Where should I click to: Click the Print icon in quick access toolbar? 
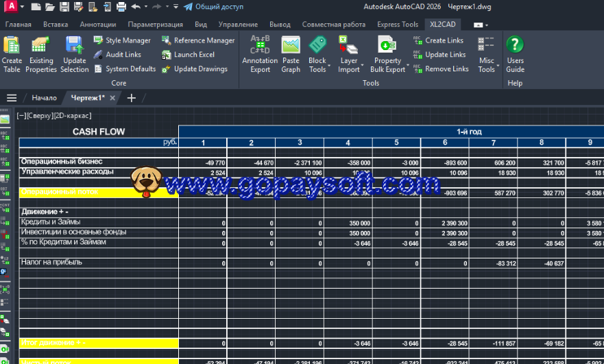click(x=121, y=7)
